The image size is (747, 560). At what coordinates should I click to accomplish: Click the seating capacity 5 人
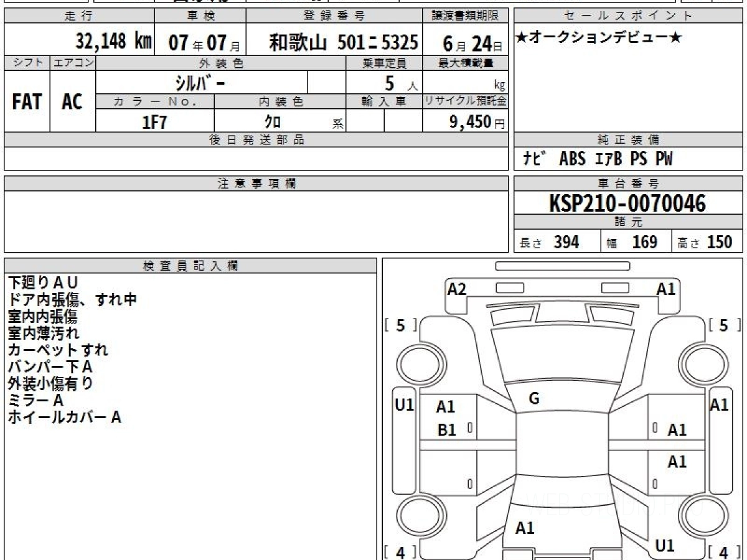click(x=402, y=83)
